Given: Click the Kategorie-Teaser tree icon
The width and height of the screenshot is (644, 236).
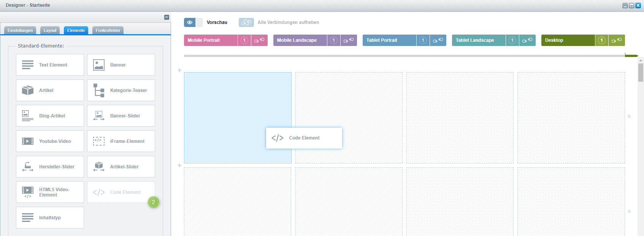Looking at the screenshot, I should coord(99,90).
